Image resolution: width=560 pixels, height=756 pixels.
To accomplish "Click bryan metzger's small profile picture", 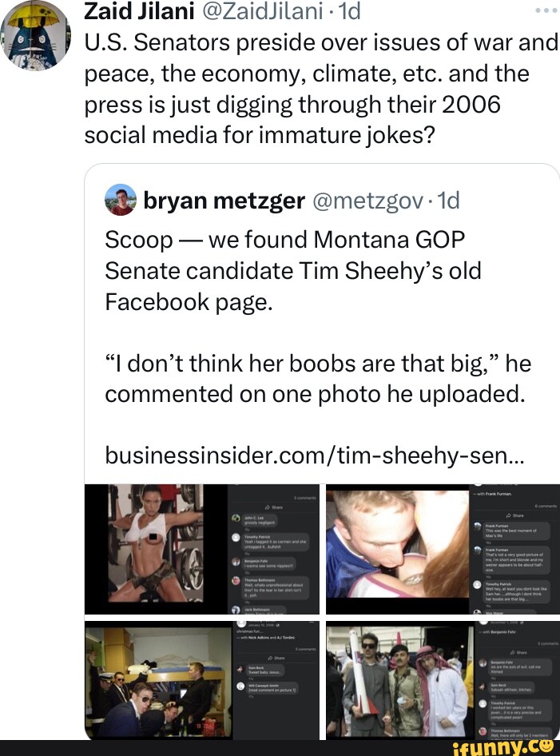I will tap(121, 201).
